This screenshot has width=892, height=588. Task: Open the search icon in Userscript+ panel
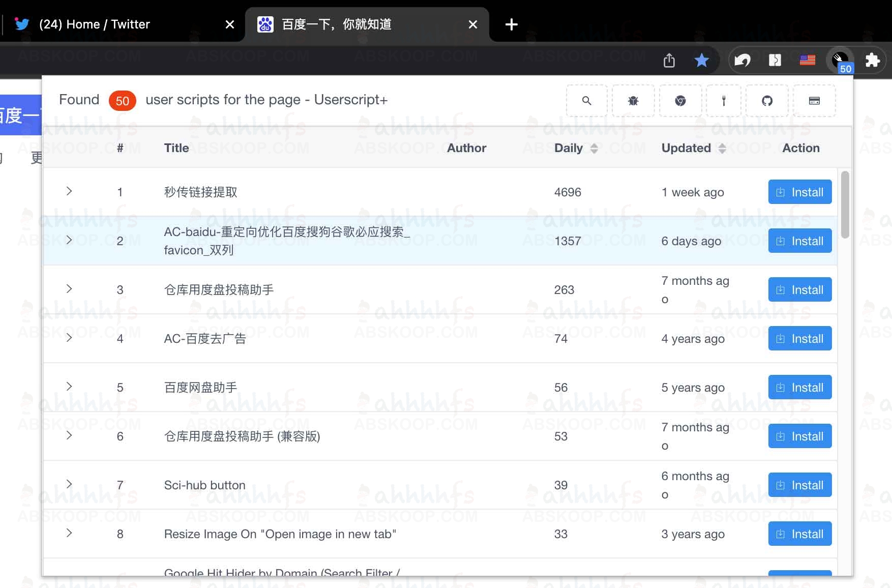pos(586,101)
